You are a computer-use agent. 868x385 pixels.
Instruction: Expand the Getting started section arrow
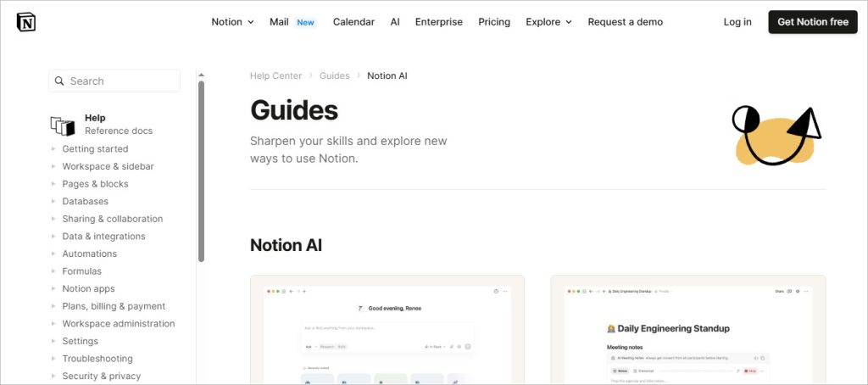tap(53, 148)
